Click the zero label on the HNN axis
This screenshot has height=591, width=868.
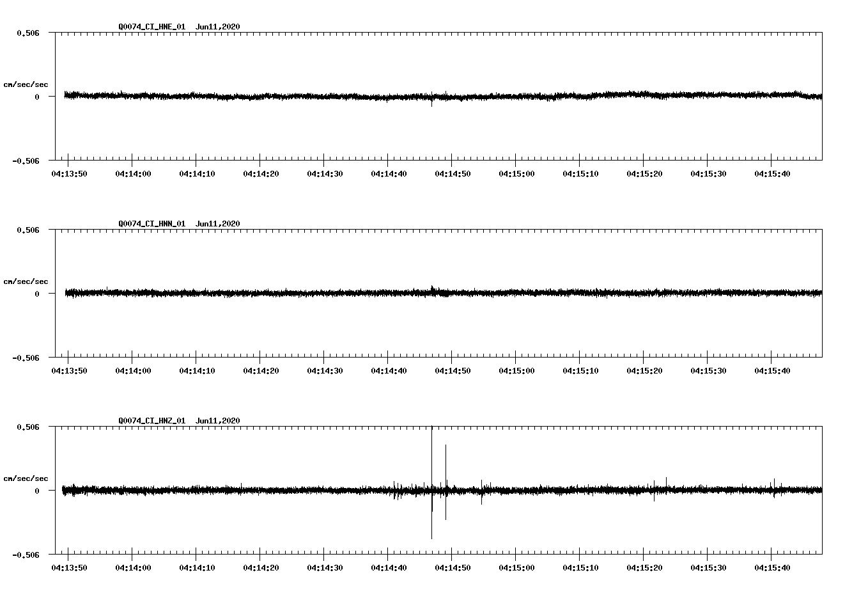point(37,294)
